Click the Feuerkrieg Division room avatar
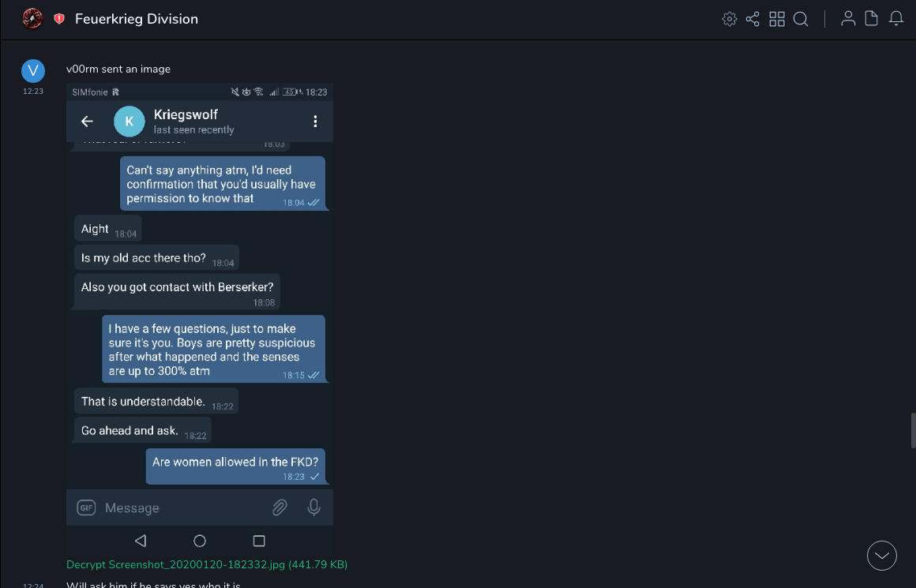Screen dimensions: 916x588 (x=32, y=18)
